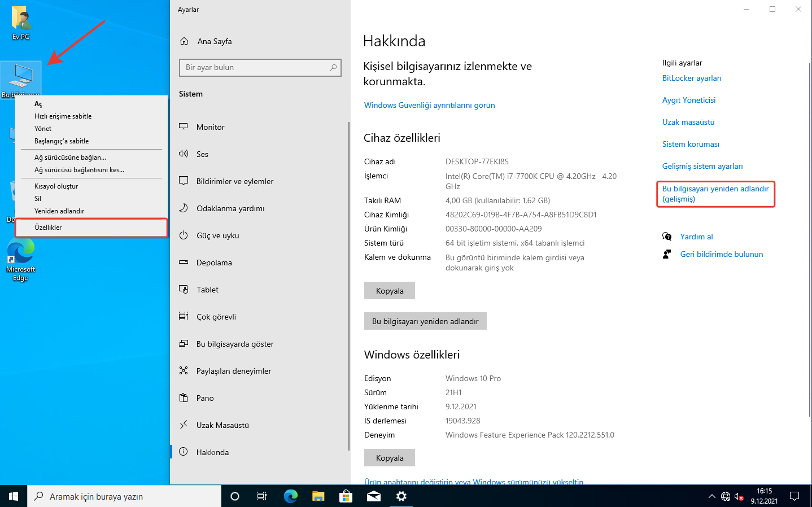
Task: Click Yeniden adlandır in the context menu
Action: pyautogui.click(x=59, y=211)
